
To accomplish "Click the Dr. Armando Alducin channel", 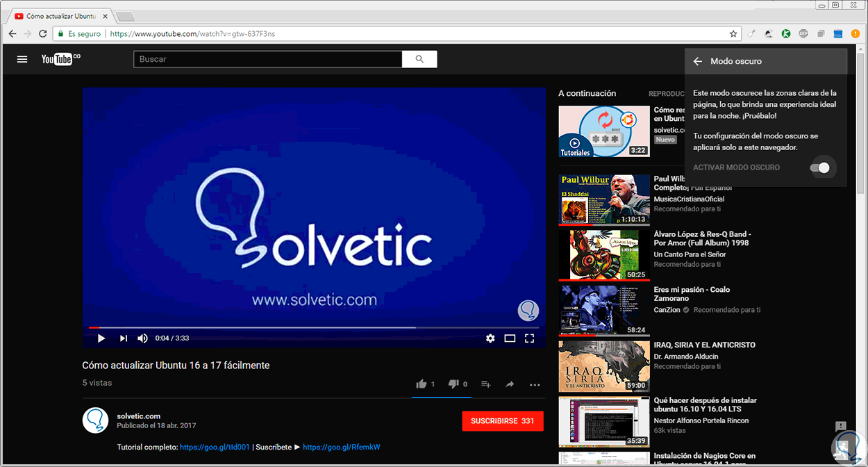I will point(686,357).
